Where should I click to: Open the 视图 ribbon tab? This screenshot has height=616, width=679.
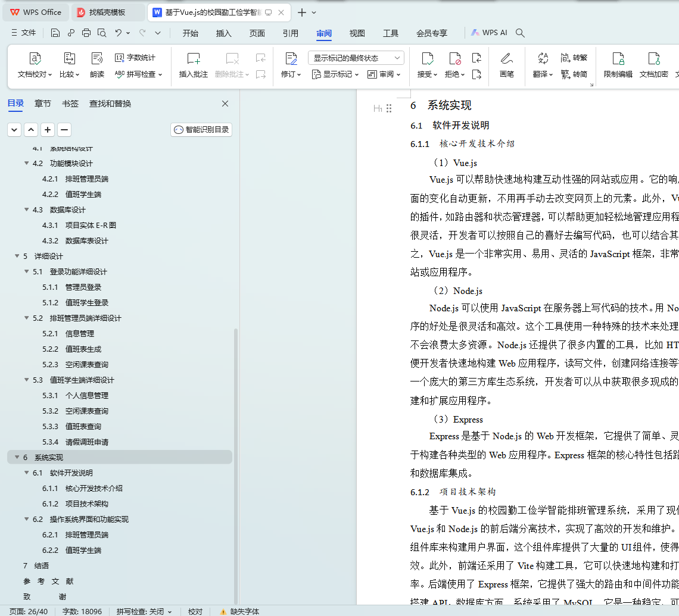pos(357,33)
